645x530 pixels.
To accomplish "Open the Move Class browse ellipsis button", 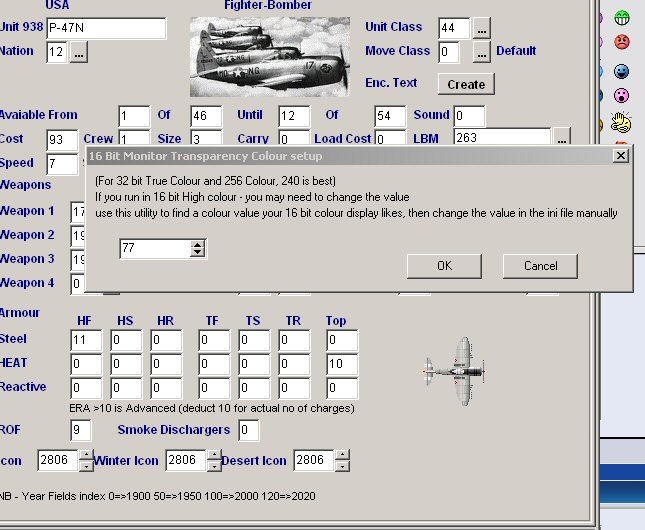I will pyautogui.click(x=482, y=51).
